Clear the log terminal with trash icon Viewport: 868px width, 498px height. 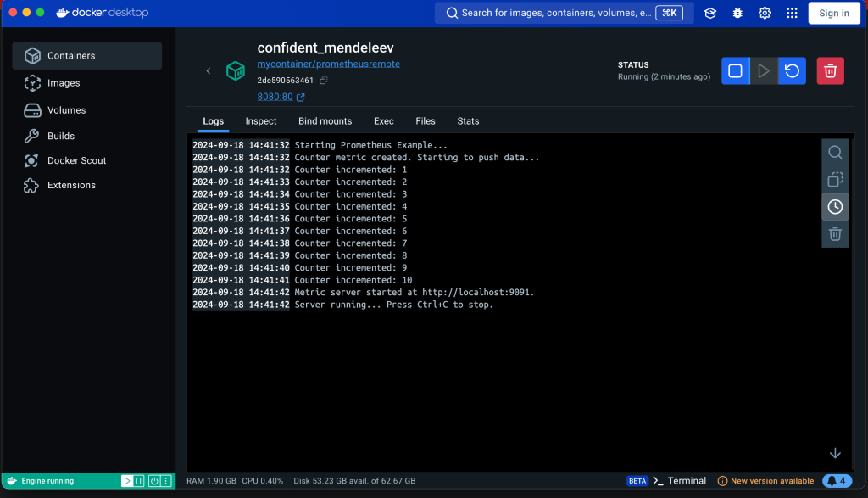[x=835, y=234]
